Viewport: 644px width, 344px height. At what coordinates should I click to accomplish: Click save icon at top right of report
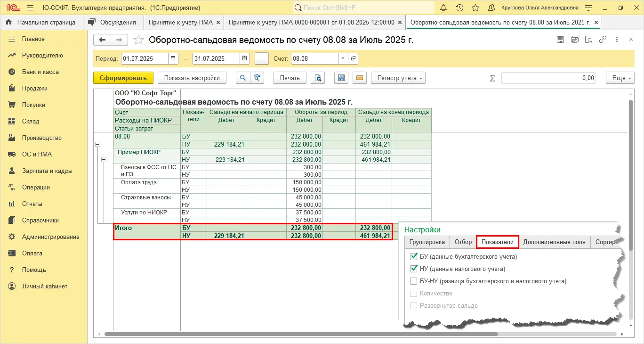pos(560,40)
